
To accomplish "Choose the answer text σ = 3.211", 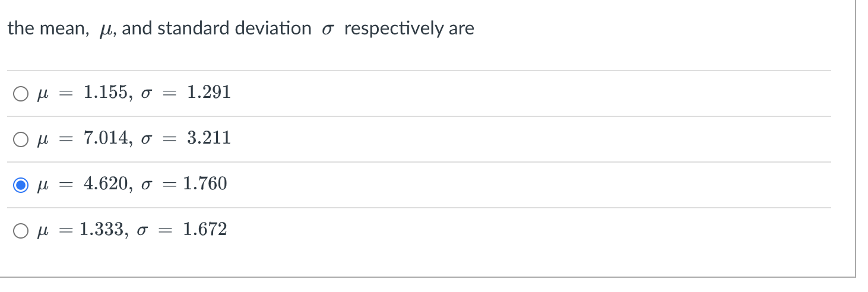I will [186, 138].
